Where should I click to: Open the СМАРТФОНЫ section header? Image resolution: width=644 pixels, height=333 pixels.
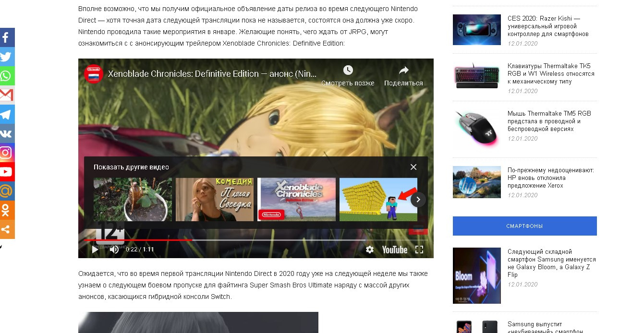click(524, 226)
